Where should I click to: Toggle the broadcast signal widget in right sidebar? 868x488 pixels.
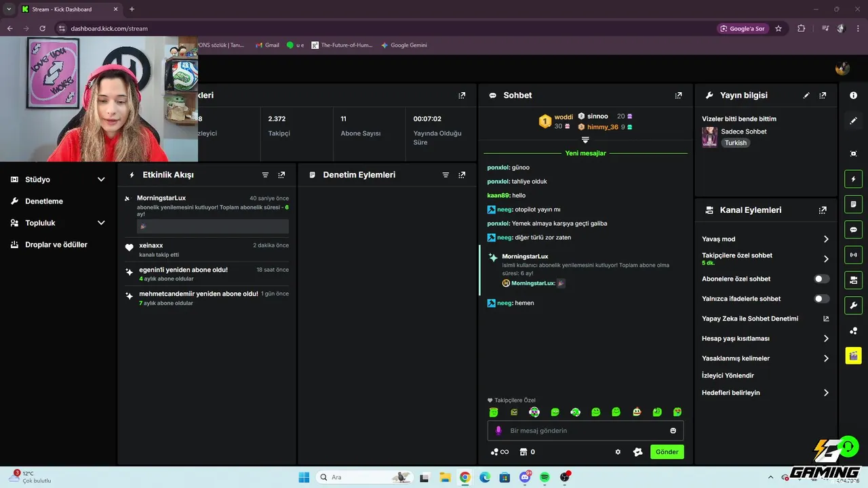click(x=853, y=255)
